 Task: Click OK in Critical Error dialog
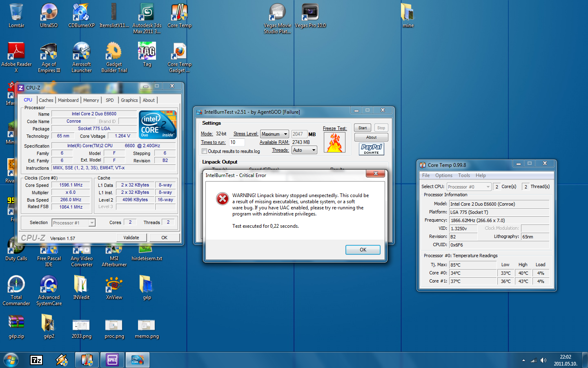363,250
